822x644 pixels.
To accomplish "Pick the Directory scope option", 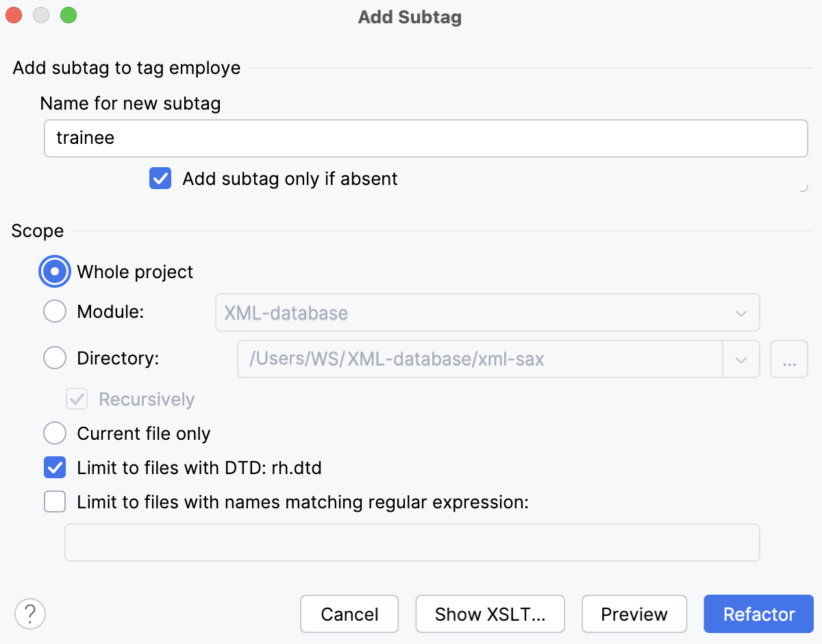I will 54,358.
